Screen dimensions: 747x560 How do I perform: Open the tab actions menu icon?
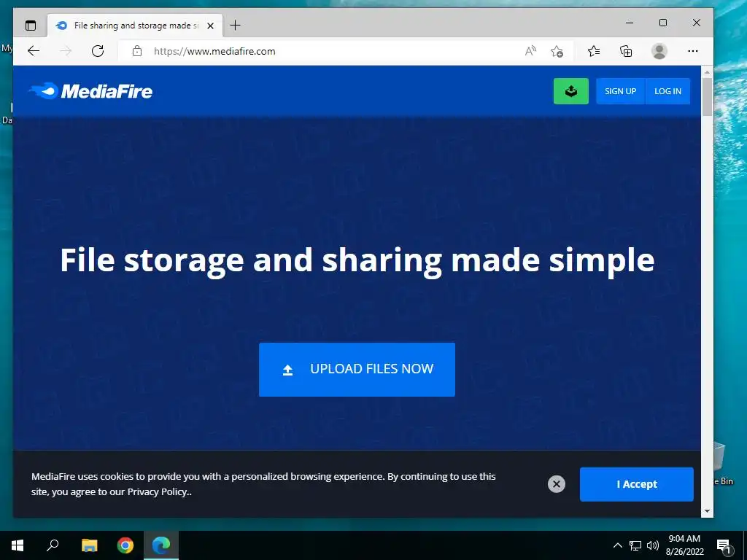[31, 26]
